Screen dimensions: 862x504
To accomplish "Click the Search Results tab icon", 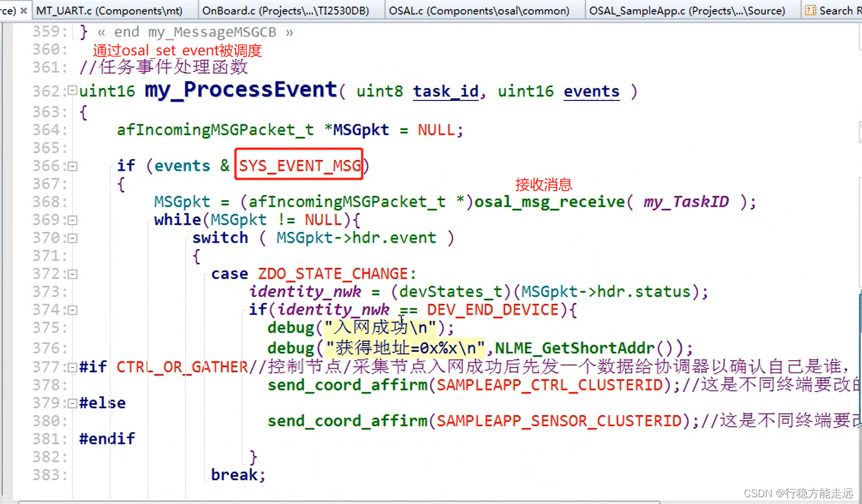I will (810, 10).
